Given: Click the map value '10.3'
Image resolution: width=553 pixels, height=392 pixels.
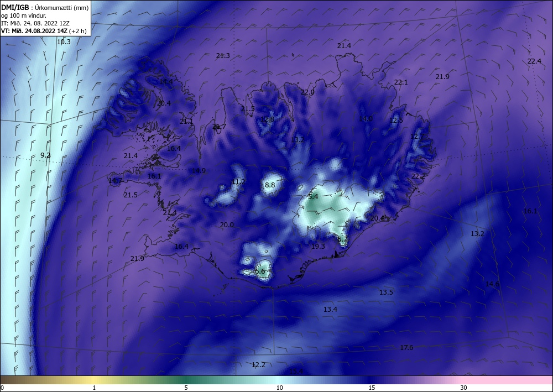Looking at the screenshot, I should [x=64, y=42].
